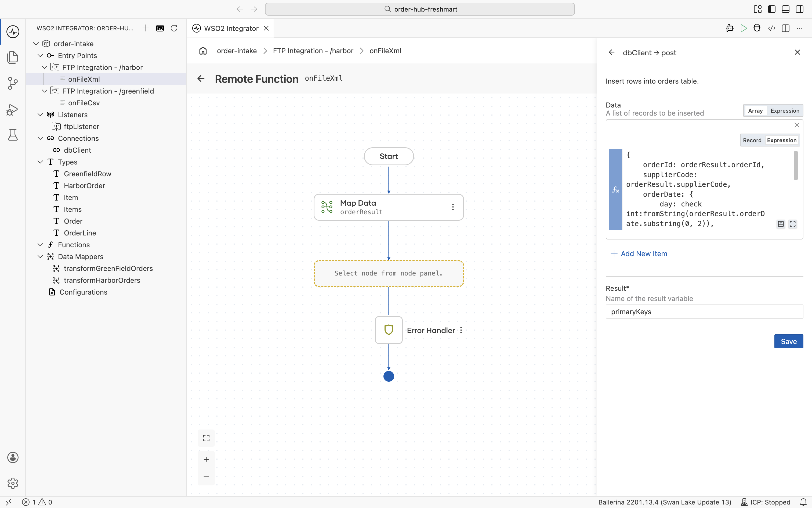Screen dimensions: 812x508
Task: Zoom out on the flow diagram
Action: click(206, 477)
